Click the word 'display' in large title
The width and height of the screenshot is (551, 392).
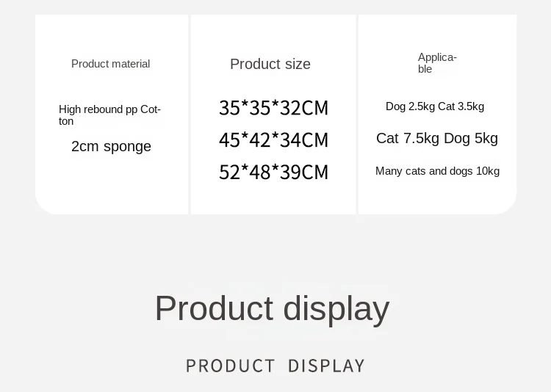coord(336,309)
